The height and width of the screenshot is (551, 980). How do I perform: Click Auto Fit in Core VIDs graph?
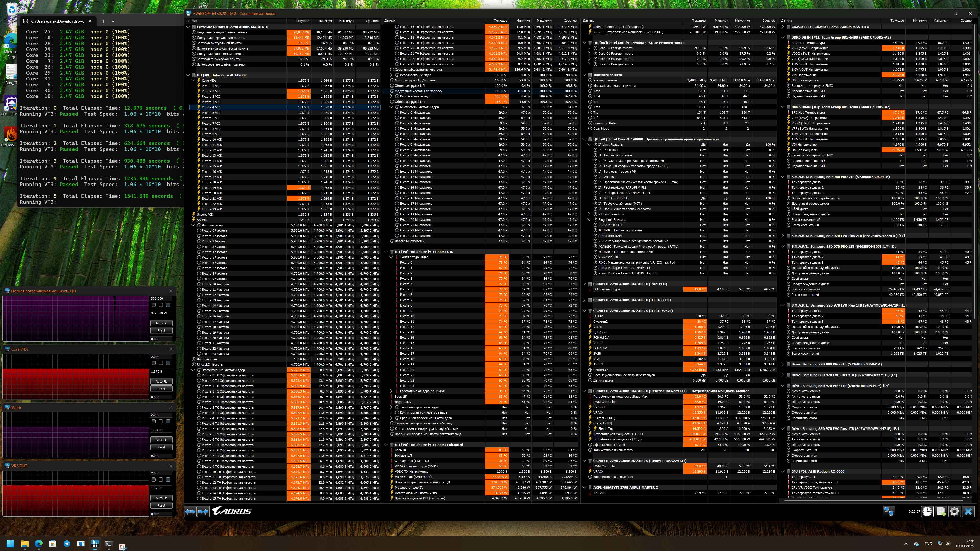click(161, 381)
